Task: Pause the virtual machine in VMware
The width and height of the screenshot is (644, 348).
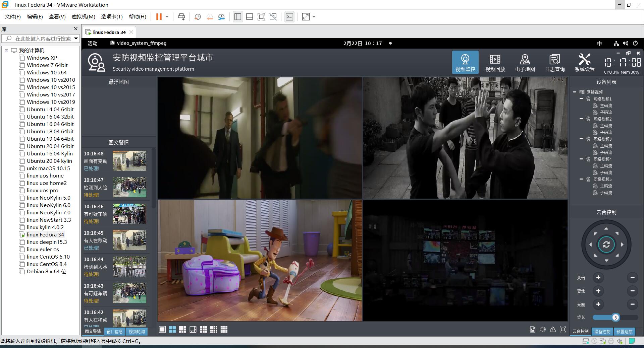Action: pyautogui.click(x=159, y=17)
